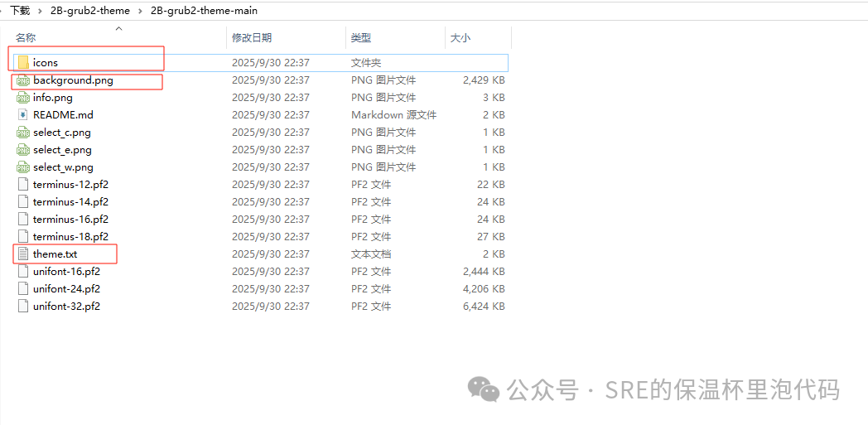Select the terminus-18.pf2 file name
Viewport: 868px width, 425px height.
point(70,237)
